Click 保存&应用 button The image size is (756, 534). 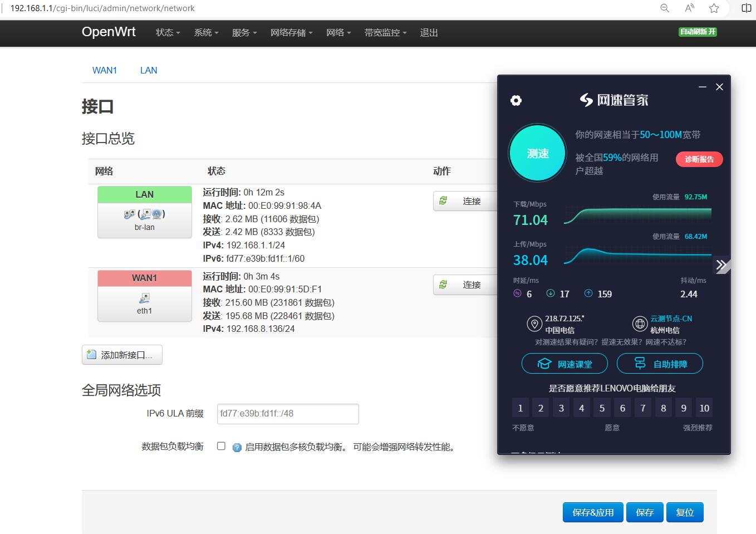tap(593, 512)
